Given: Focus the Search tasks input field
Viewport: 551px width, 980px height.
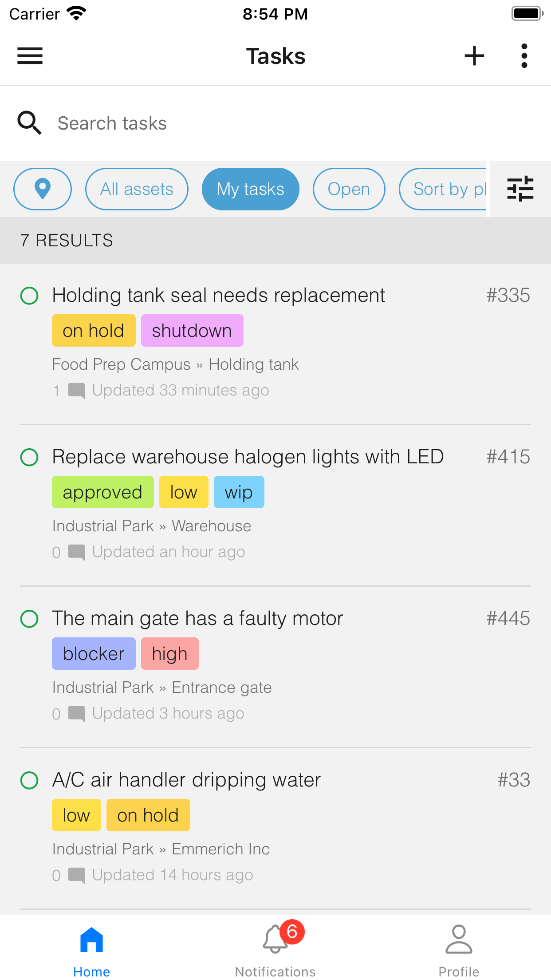Looking at the screenshot, I should click(266, 123).
